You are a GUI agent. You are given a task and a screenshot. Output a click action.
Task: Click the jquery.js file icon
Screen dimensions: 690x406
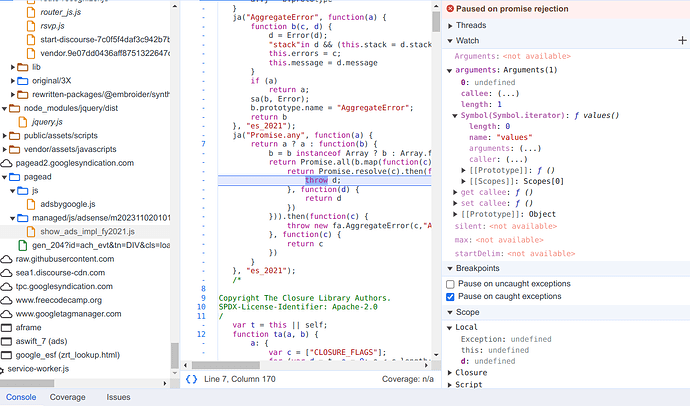coord(22,122)
